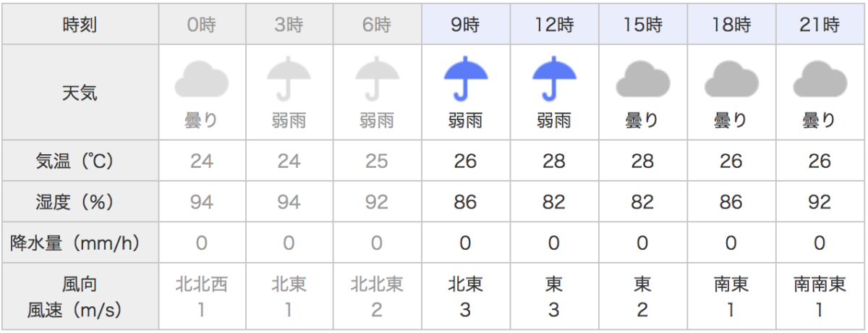Click the 降水量 (mm/h) row label
This screenshot has width=868, height=333.
80,243
